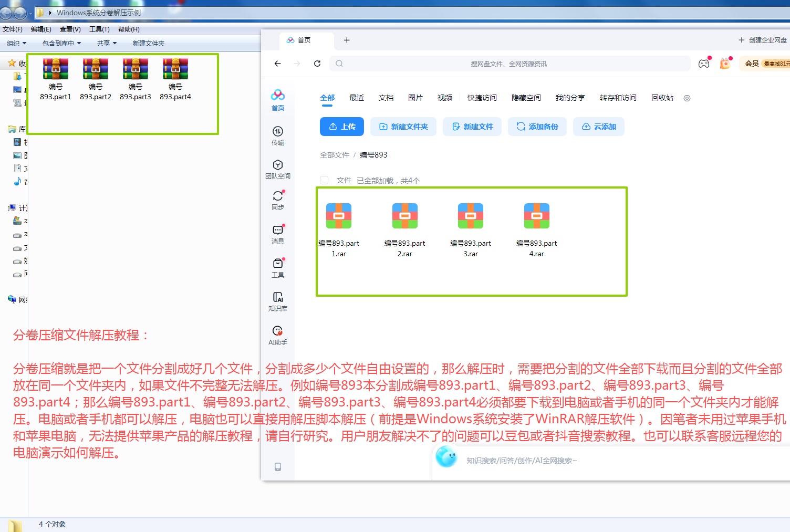
Task: Click the 会员 membership button
Action: pos(766,64)
